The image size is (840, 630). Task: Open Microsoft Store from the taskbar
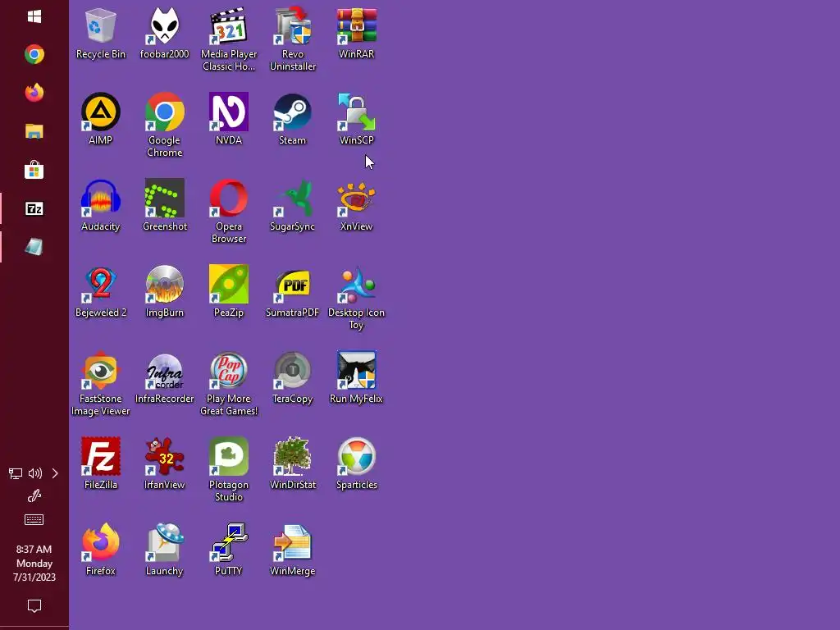34,170
